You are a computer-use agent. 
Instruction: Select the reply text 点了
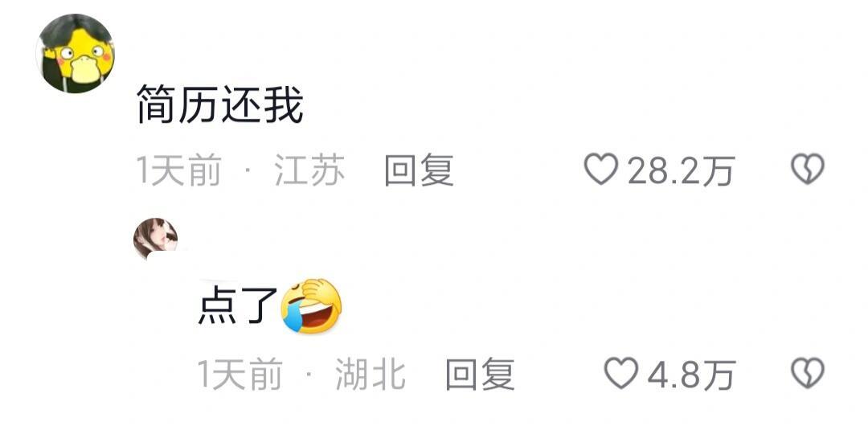pos(238,306)
